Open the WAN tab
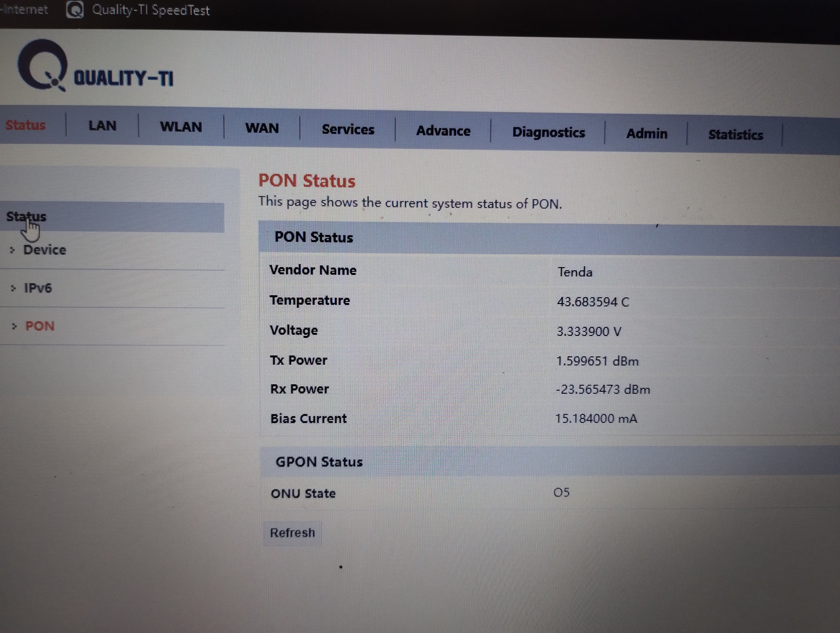Image resolution: width=840 pixels, height=633 pixels. (x=262, y=128)
